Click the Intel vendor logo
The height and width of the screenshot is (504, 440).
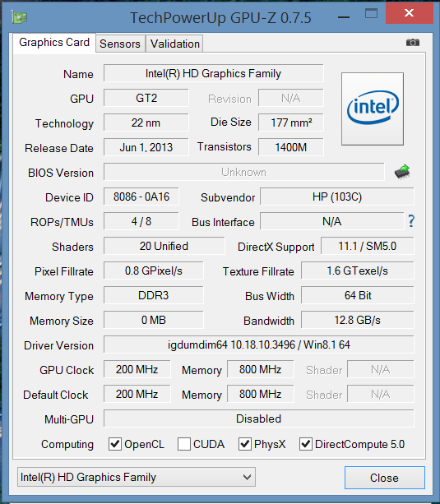pos(373,109)
